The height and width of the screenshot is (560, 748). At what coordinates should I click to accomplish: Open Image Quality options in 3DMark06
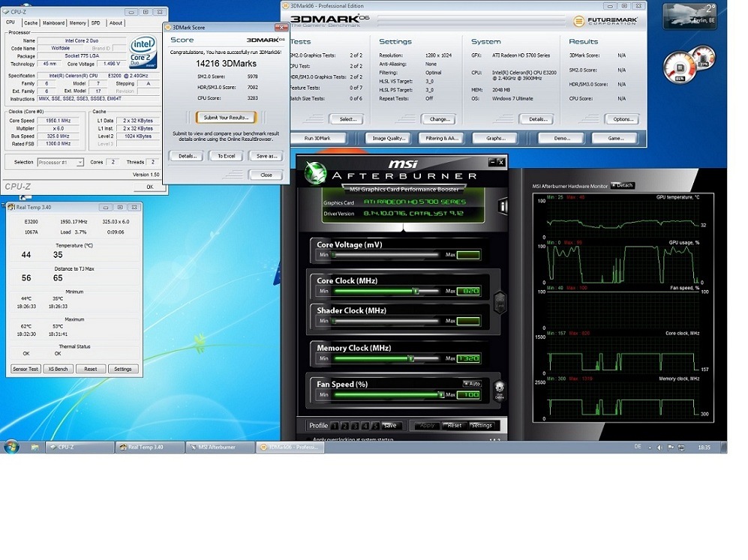(389, 138)
